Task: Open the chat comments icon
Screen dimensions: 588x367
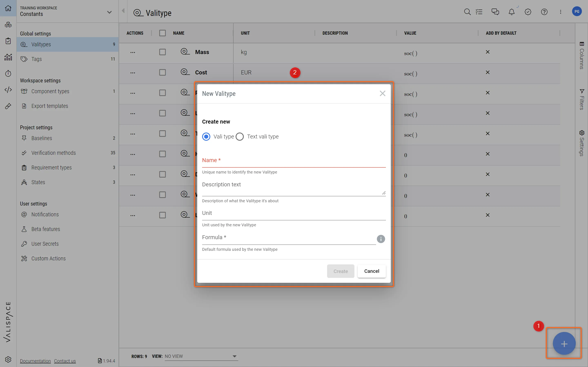Action: (x=495, y=12)
